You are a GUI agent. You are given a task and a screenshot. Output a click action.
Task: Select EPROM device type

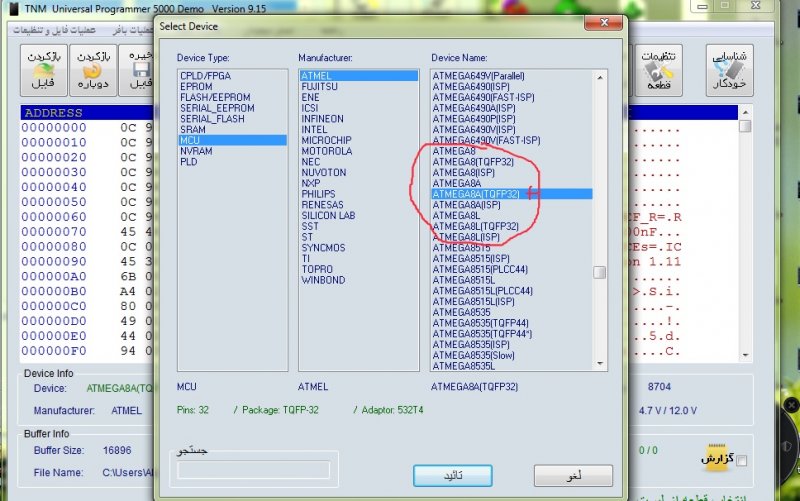pos(196,86)
